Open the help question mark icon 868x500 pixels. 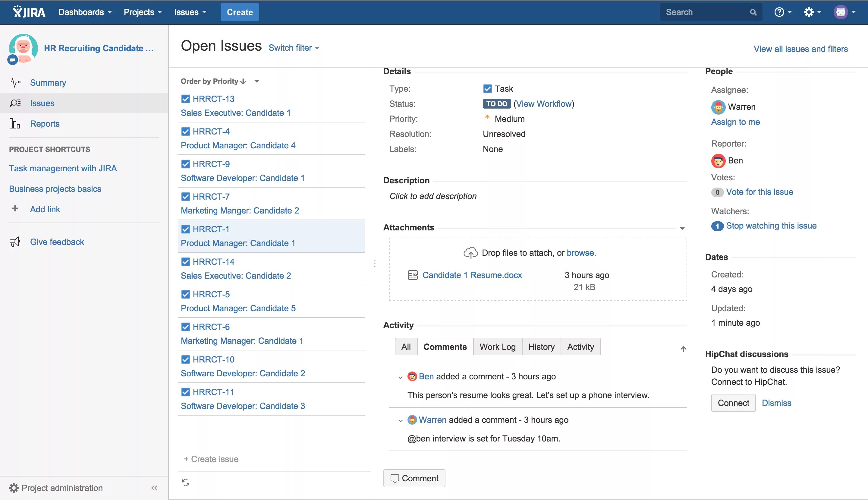(x=780, y=12)
